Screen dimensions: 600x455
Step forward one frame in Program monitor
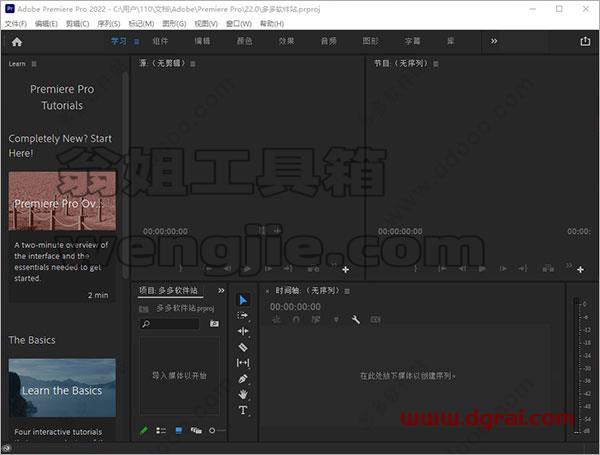click(x=503, y=269)
